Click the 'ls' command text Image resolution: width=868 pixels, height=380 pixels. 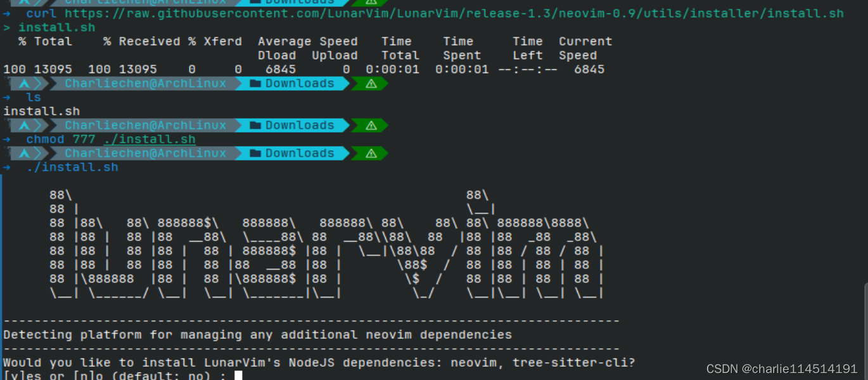[x=34, y=97]
